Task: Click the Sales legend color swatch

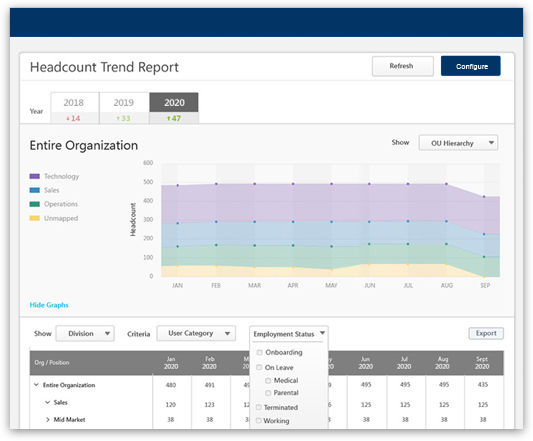Action: click(x=35, y=190)
